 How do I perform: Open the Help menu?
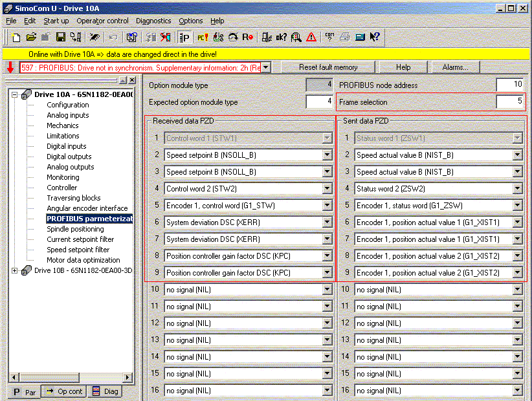[217, 21]
